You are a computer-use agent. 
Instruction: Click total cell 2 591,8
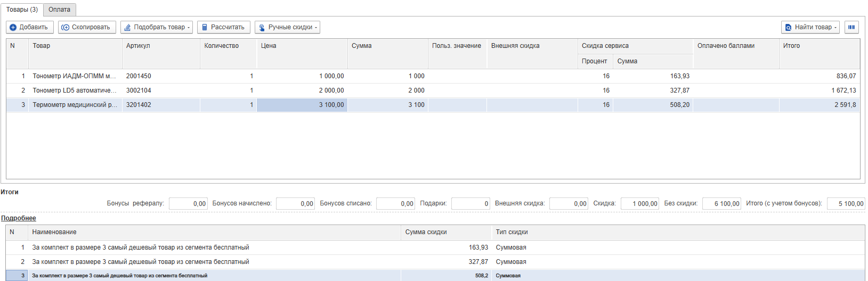click(x=820, y=105)
